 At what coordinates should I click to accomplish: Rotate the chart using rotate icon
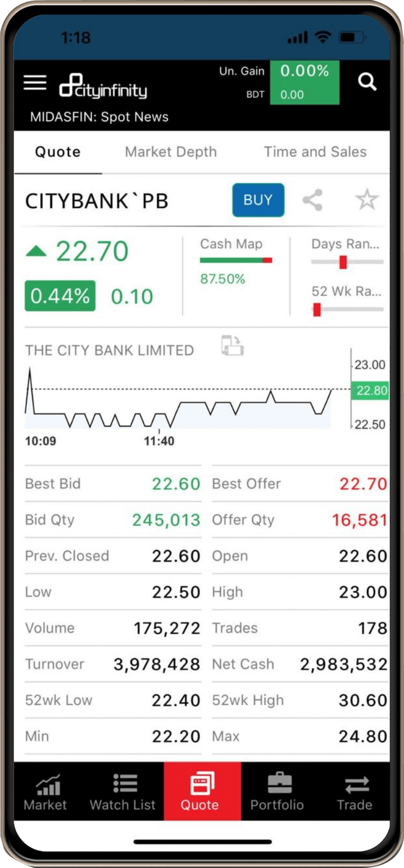point(232,346)
